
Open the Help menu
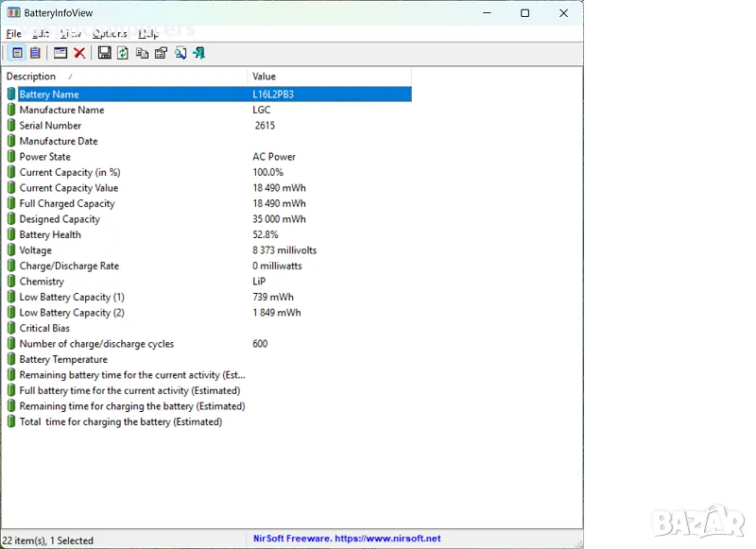point(148,34)
